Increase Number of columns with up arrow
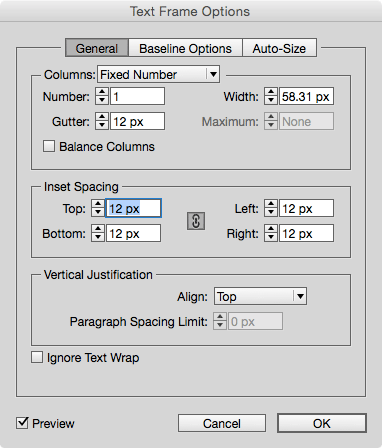This screenshot has width=382, height=448. (102, 92)
